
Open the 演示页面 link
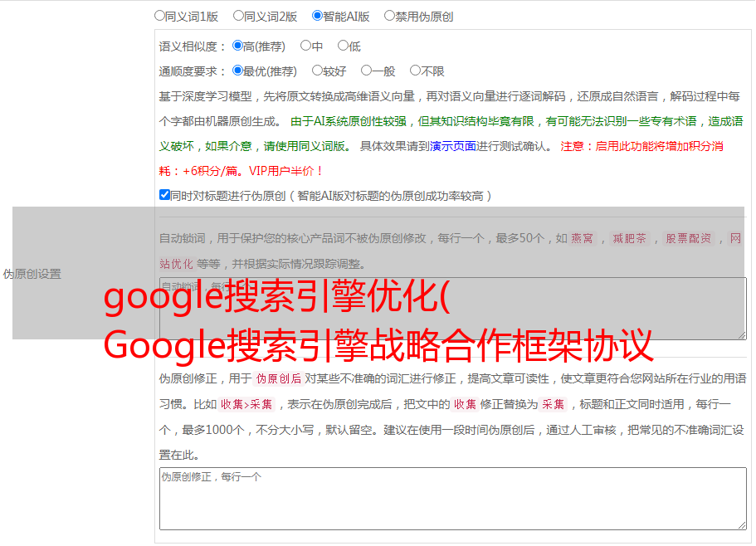pyautogui.click(x=453, y=146)
